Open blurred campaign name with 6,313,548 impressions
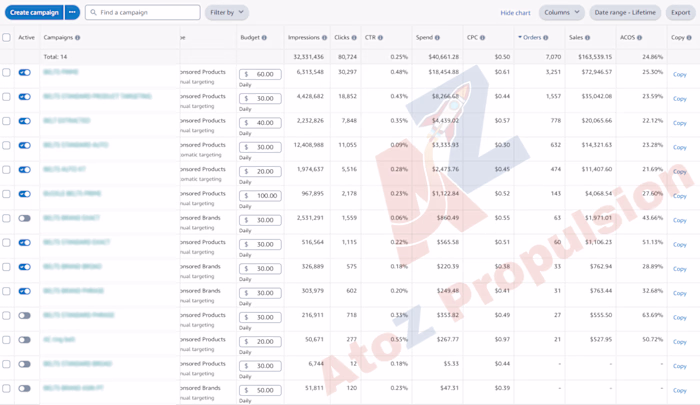700x405 pixels. pyautogui.click(x=61, y=72)
